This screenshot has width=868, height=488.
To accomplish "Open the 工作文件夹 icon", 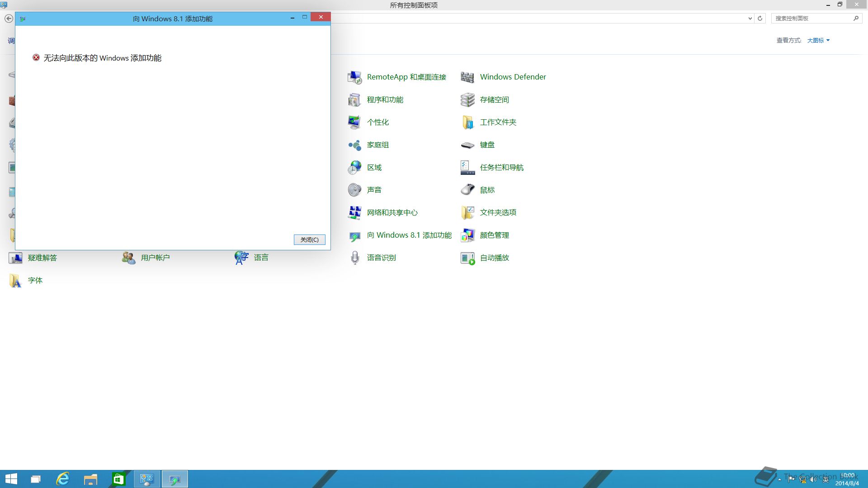I will pos(467,122).
